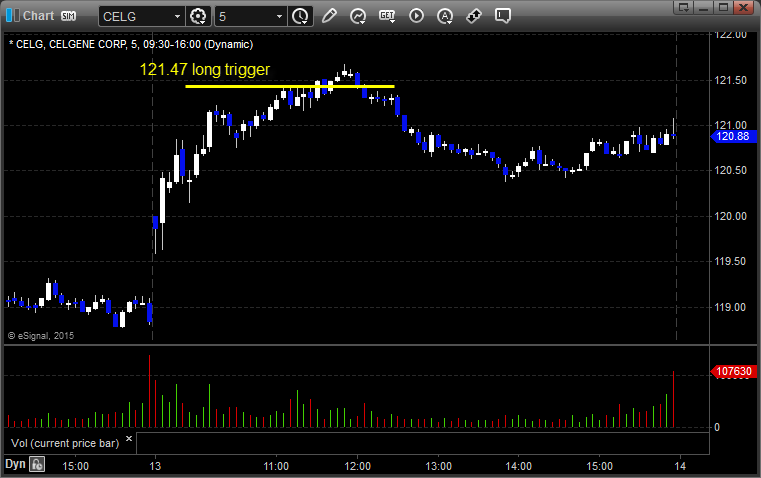Maximize the chart window

pos(723,7)
